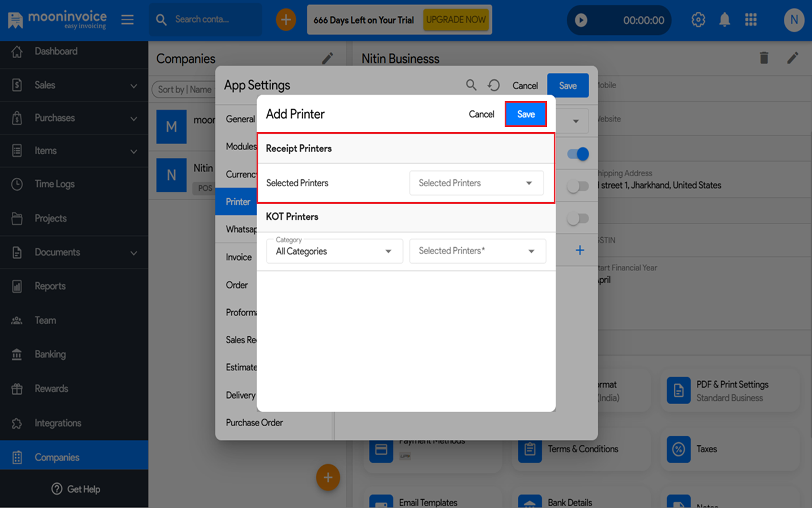
Task: Open PDF & Print Settings card
Action: (x=730, y=391)
